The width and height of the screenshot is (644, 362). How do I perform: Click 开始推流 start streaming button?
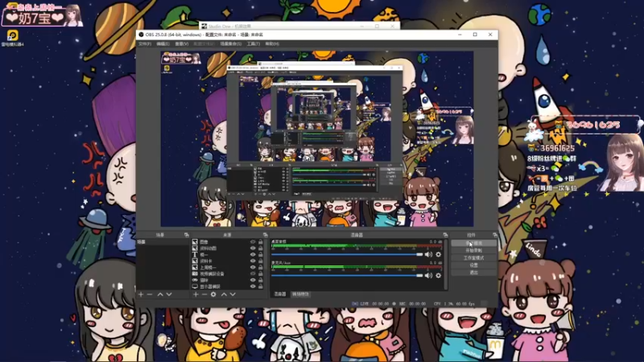[473, 243]
